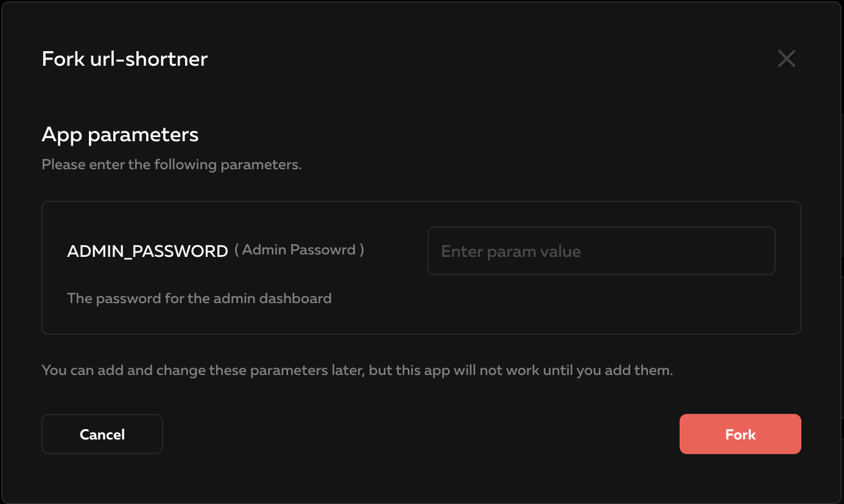The image size is (844, 504).
Task: Click the Fork url-shortner dialog title
Action: pyautogui.click(x=124, y=58)
